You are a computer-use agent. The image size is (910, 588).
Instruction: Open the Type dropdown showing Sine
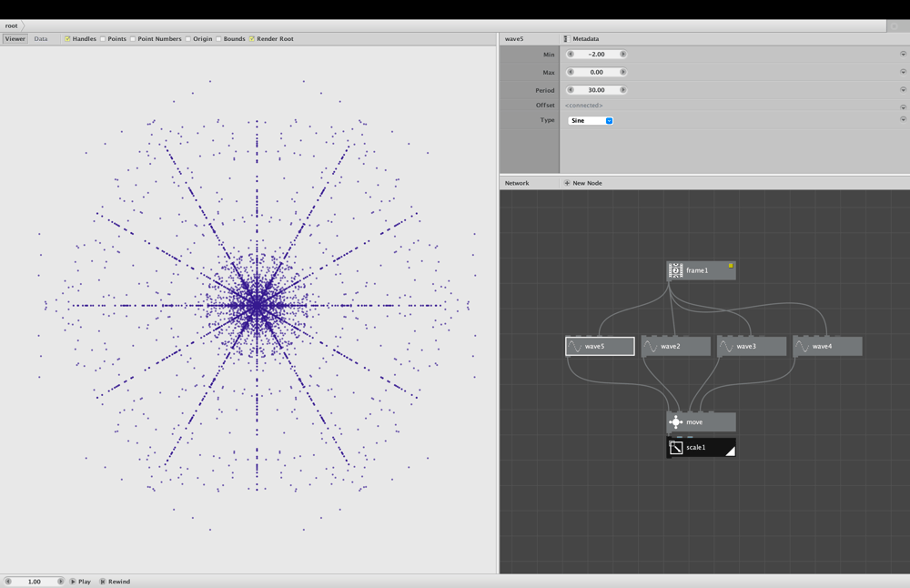591,121
